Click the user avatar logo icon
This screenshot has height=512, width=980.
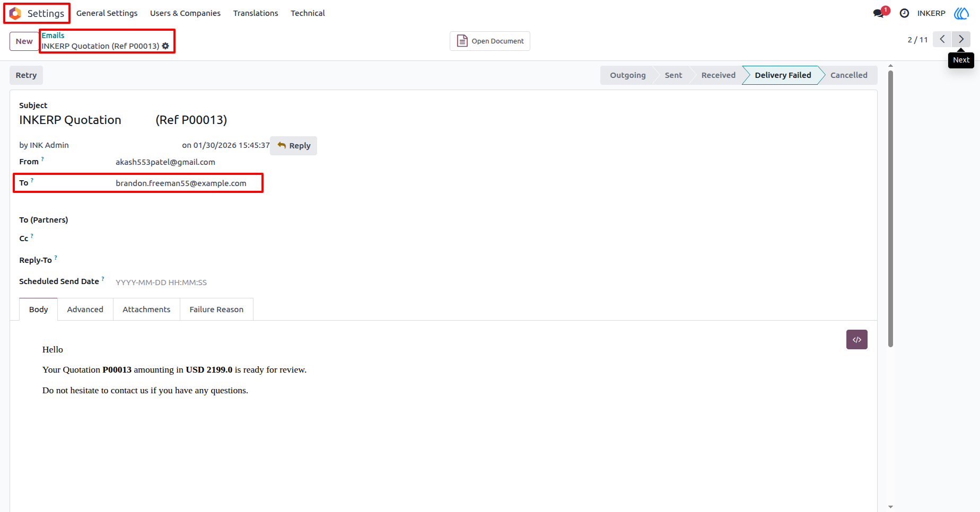pos(961,13)
